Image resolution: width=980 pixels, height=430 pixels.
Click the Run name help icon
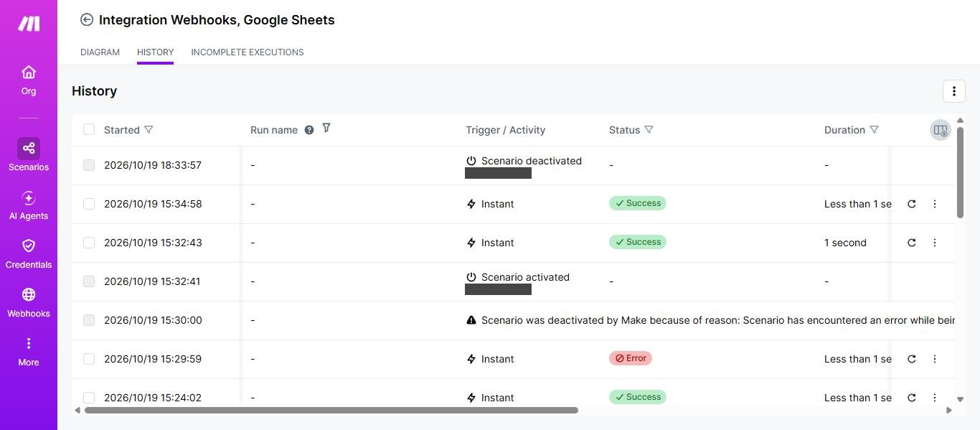[309, 130]
